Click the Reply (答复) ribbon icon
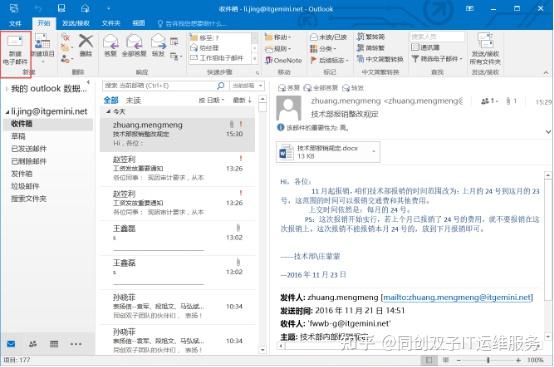 (x=111, y=45)
